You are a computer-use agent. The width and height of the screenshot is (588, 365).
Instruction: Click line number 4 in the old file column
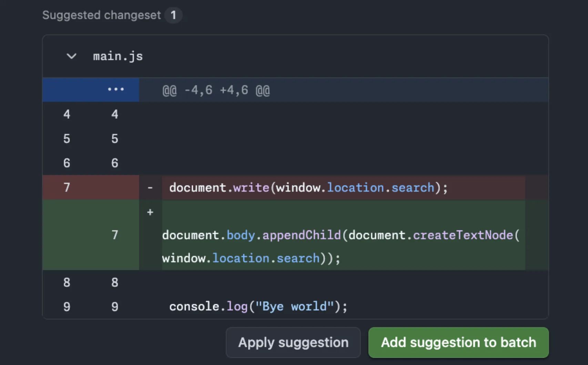[x=67, y=114]
